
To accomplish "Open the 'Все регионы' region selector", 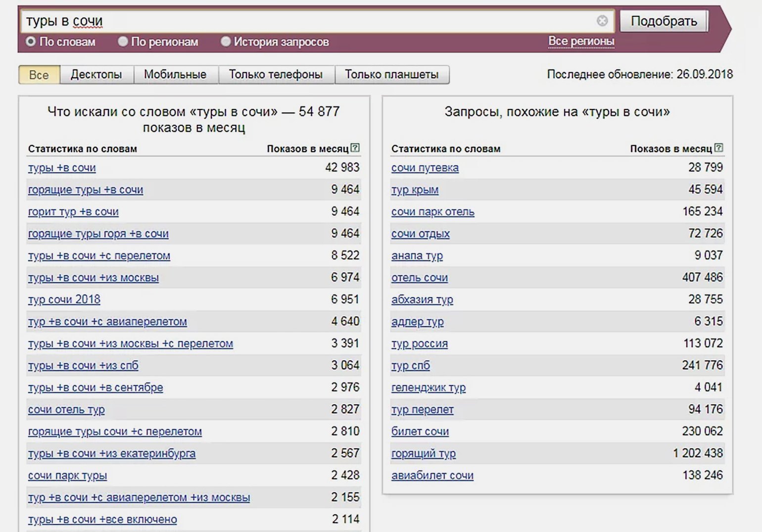I will pyautogui.click(x=581, y=42).
